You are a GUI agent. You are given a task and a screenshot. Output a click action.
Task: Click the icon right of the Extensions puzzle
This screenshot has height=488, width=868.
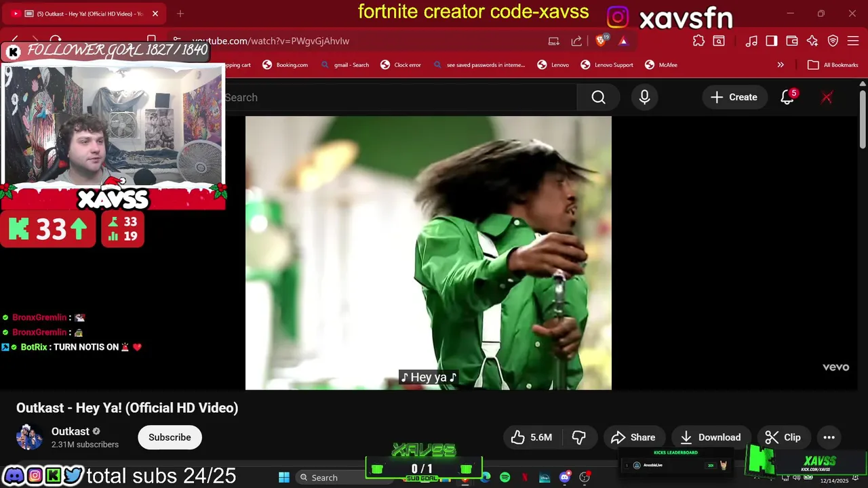point(719,41)
